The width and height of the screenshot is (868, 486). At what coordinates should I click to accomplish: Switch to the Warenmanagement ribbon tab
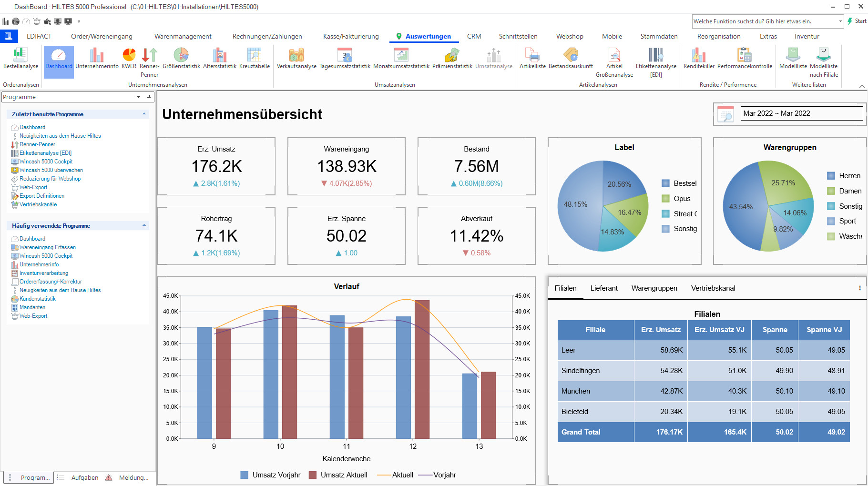click(x=183, y=36)
